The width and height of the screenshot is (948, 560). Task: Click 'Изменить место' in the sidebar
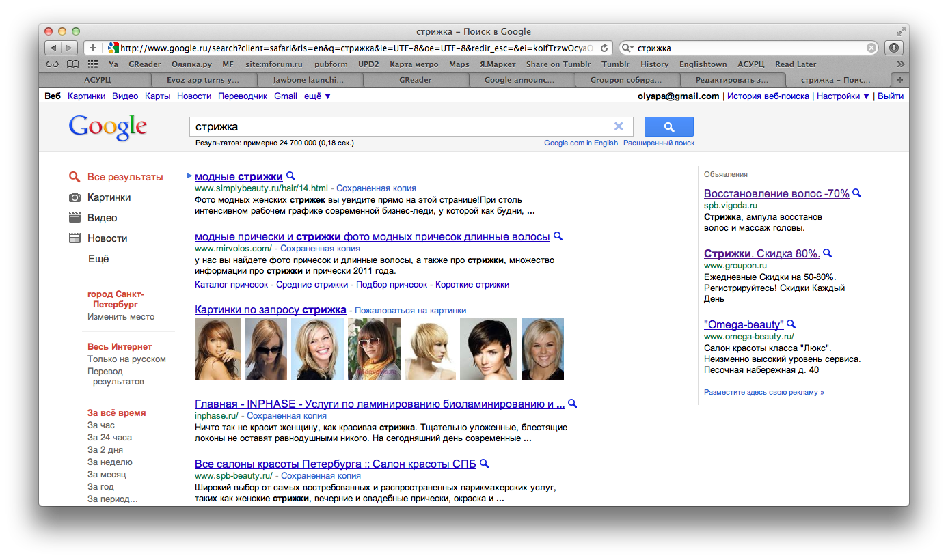click(121, 317)
